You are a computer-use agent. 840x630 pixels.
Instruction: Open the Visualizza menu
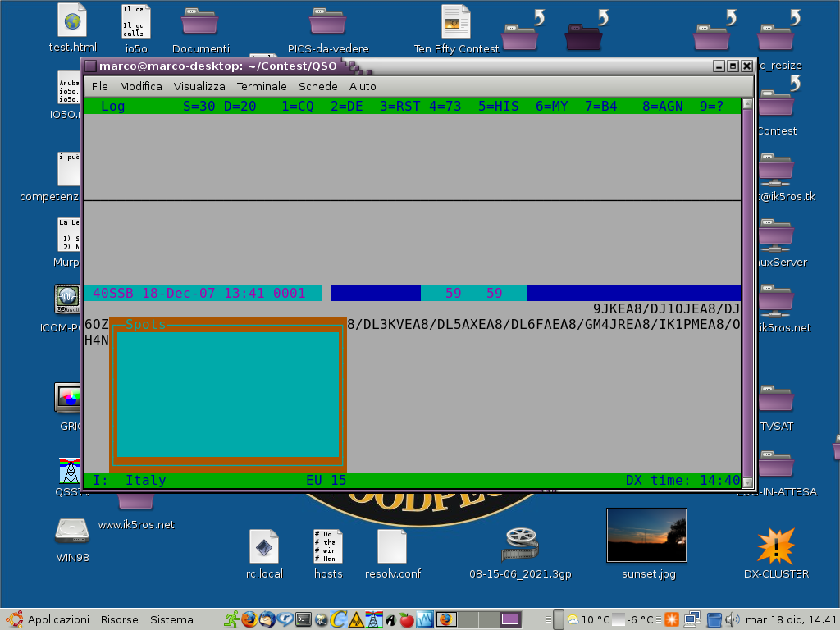[199, 86]
